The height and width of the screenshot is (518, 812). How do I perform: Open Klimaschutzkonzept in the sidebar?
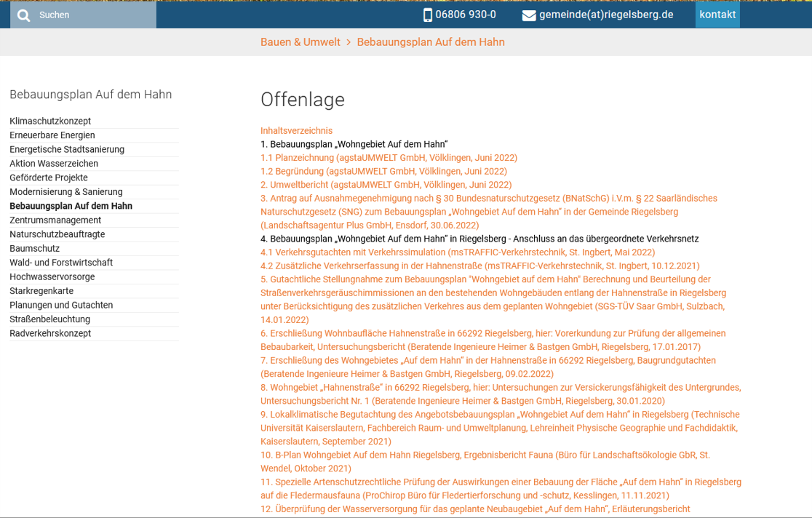50,121
